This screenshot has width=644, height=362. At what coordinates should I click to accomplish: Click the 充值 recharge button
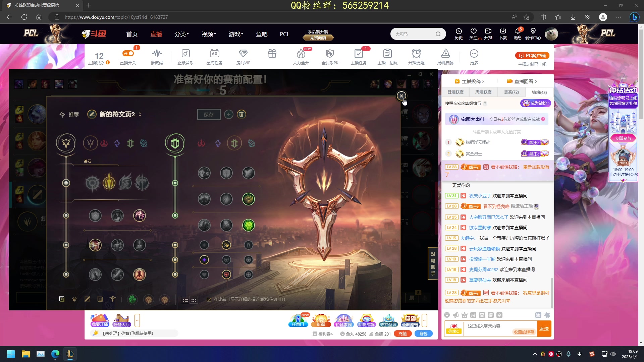(403, 334)
